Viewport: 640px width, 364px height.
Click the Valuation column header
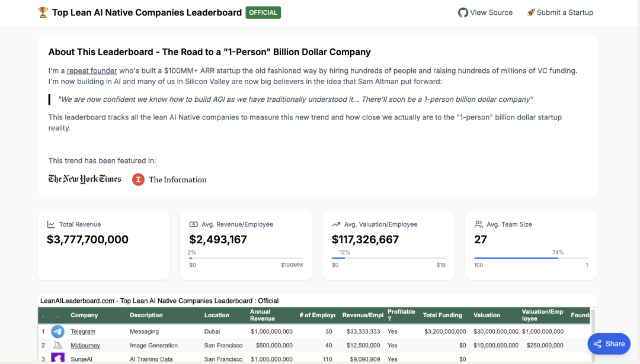pyautogui.click(x=487, y=315)
